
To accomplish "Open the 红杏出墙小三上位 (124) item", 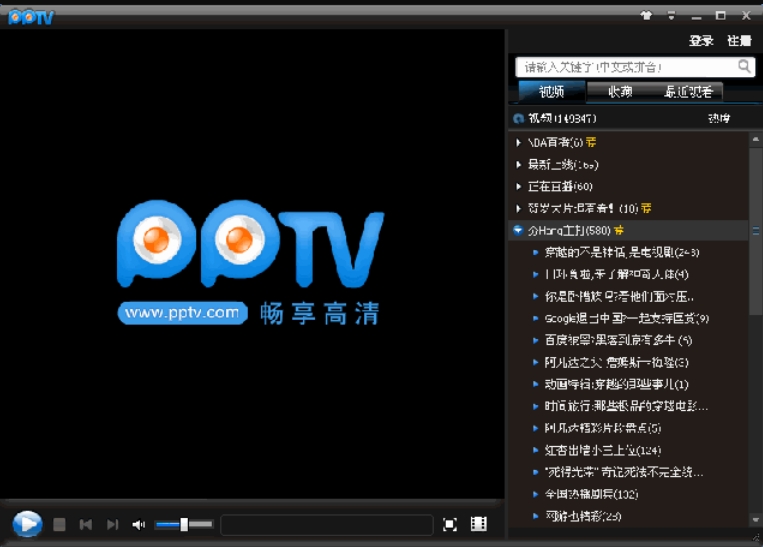I will click(x=602, y=450).
